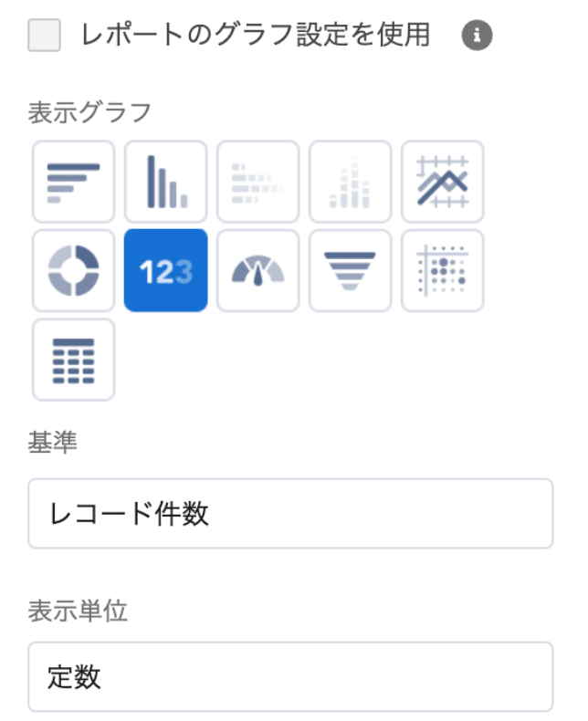
Task: Select the table chart icon
Action: click(x=74, y=360)
